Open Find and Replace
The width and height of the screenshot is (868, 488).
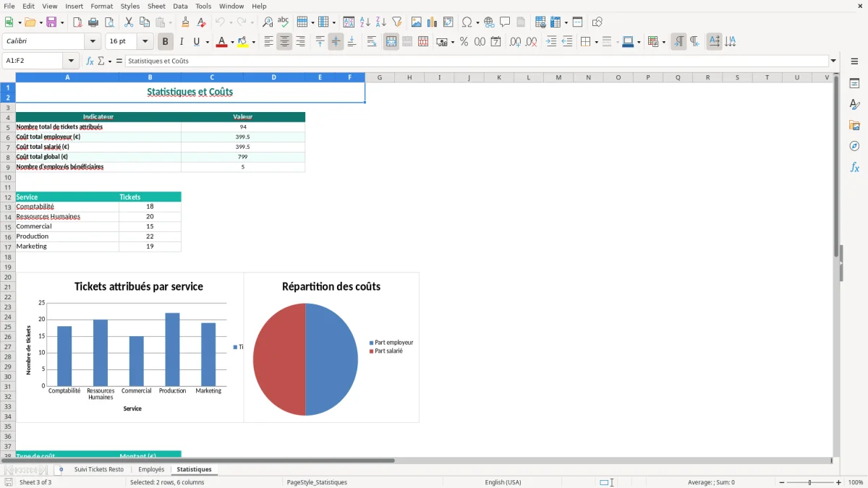point(268,22)
